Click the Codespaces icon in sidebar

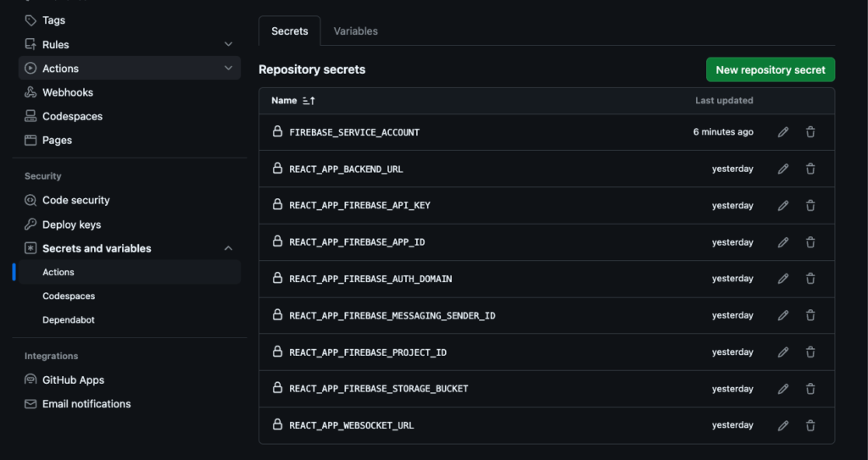(31, 116)
